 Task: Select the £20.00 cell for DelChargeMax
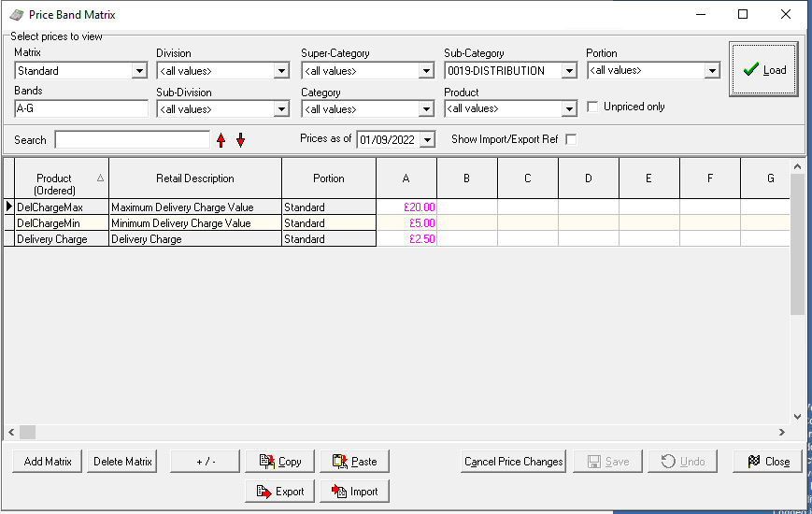click(406, 207)
